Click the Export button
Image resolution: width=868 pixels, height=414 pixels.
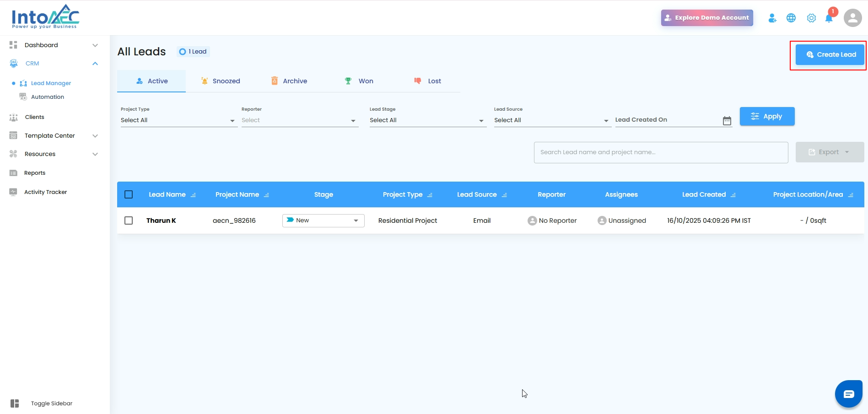830,152
